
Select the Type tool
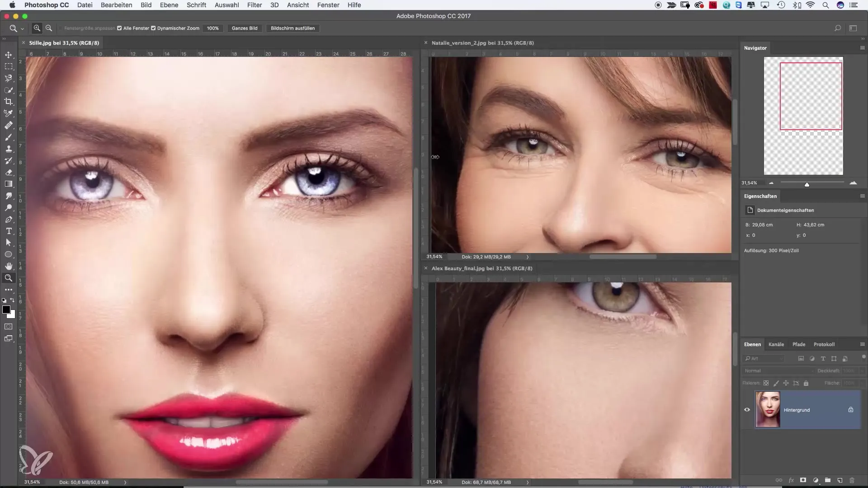9,231
